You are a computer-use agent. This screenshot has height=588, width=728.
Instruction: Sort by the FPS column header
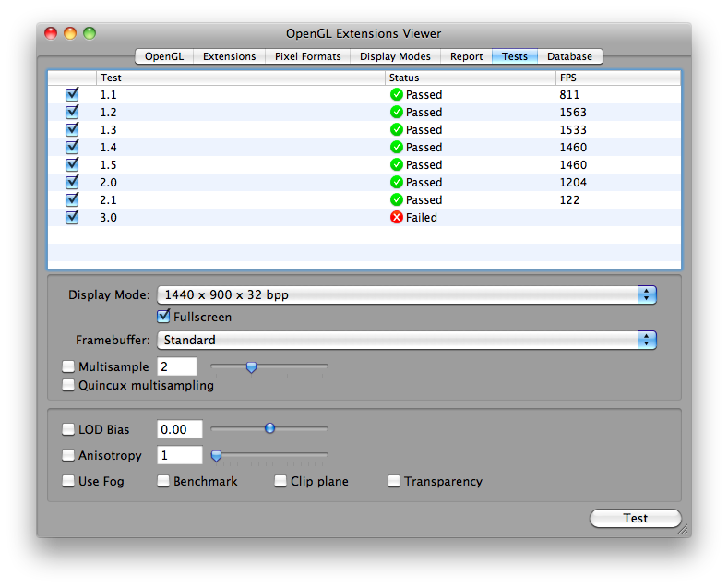[618, 78]
